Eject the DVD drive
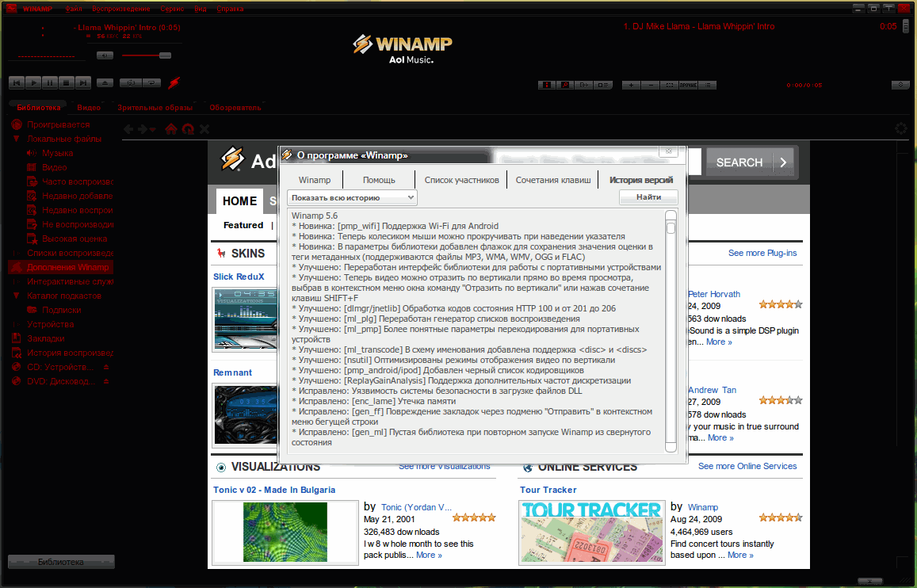The image size is (917, 588). (106, 381)
